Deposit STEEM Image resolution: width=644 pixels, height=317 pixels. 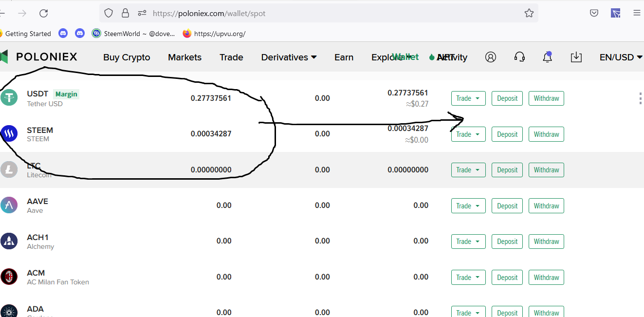(507, 134)
